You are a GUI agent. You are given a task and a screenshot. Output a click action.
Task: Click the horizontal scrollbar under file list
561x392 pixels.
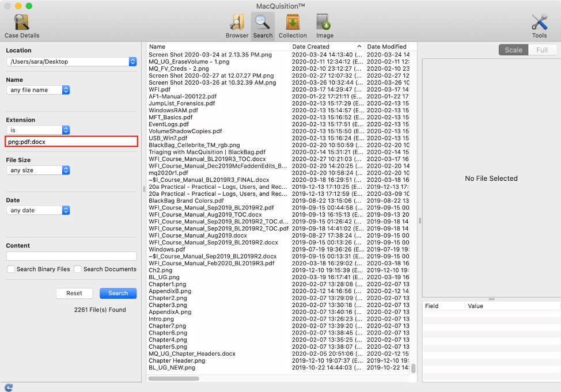pyautogui.click(x=173, y=378)
